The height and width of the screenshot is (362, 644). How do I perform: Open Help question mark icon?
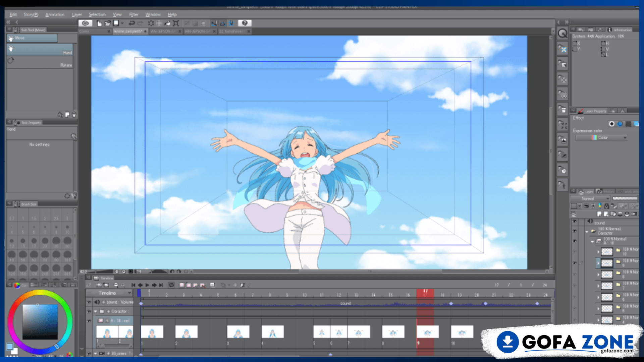[x=245, y=23]
